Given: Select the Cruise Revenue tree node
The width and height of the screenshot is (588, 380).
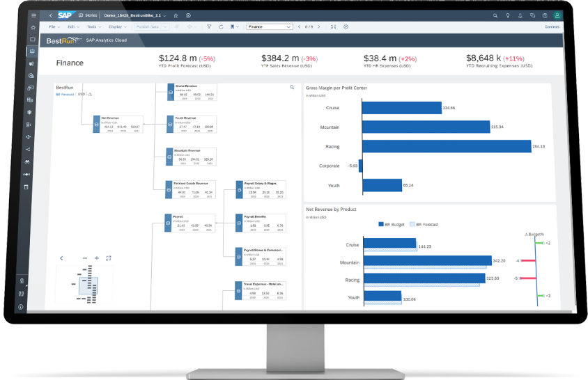Looking at the screenshot, I should click(x=192, y=92).
